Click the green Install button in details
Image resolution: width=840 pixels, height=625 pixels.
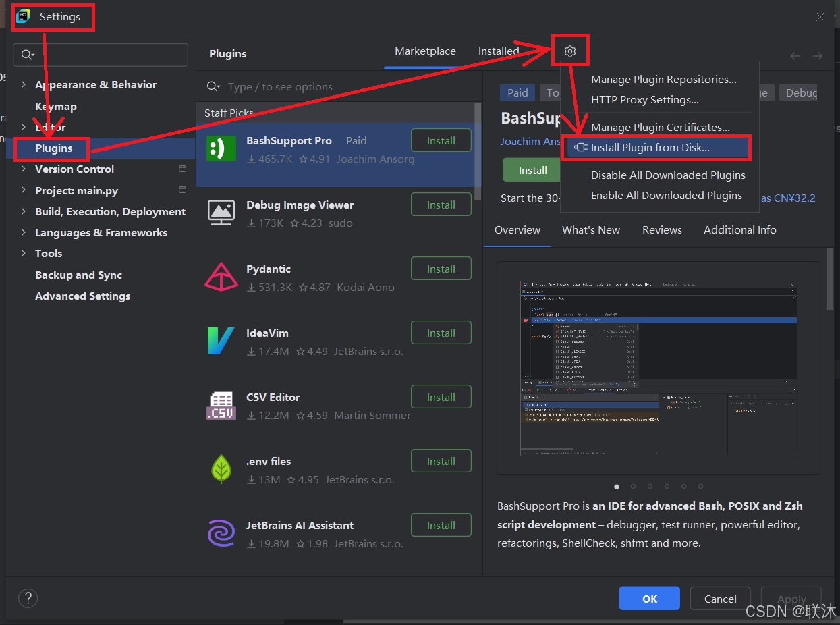[532, 170]
